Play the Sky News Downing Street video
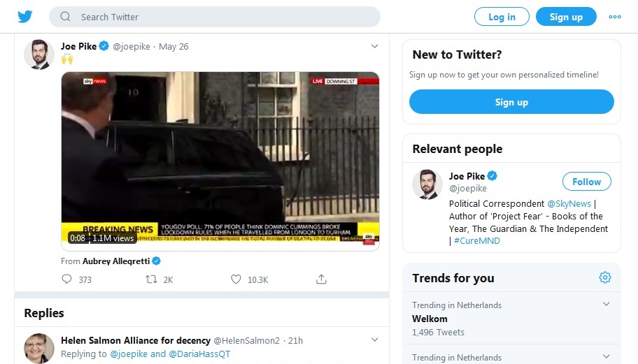The height and width of the screenshot is (364, 638). click(220, 161)
